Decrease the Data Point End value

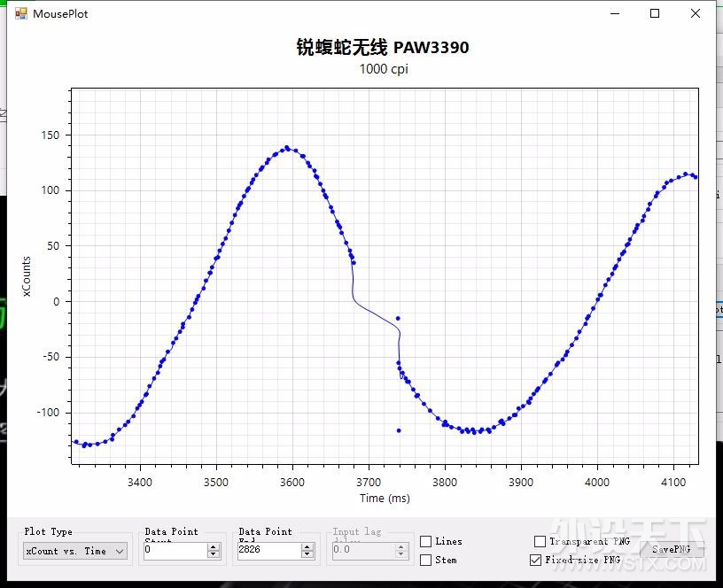[307, 553]
